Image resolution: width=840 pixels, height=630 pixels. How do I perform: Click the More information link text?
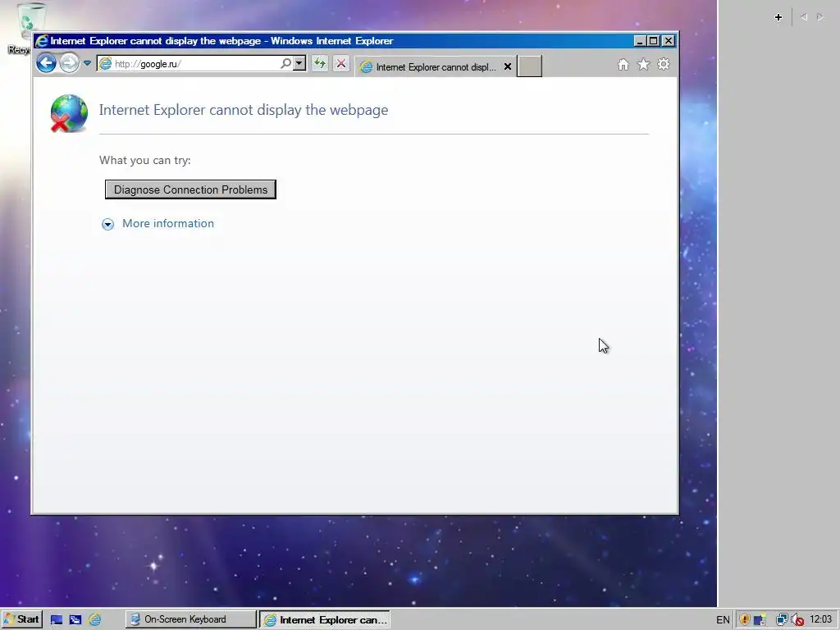click(167, 223)
